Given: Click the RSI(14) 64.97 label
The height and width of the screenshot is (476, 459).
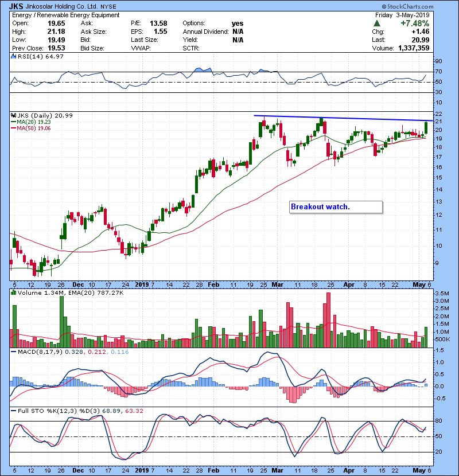Looking at the screenshot, I should (40, 56).
